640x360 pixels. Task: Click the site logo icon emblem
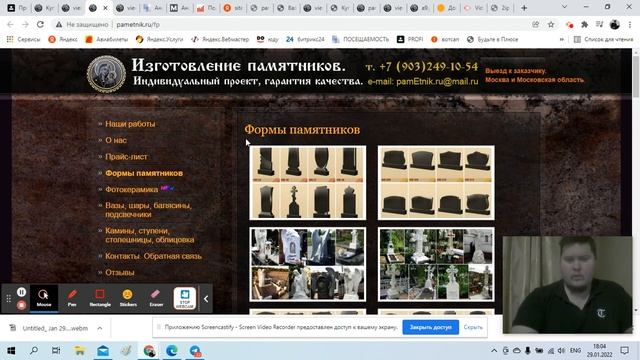tap(107, 74)
